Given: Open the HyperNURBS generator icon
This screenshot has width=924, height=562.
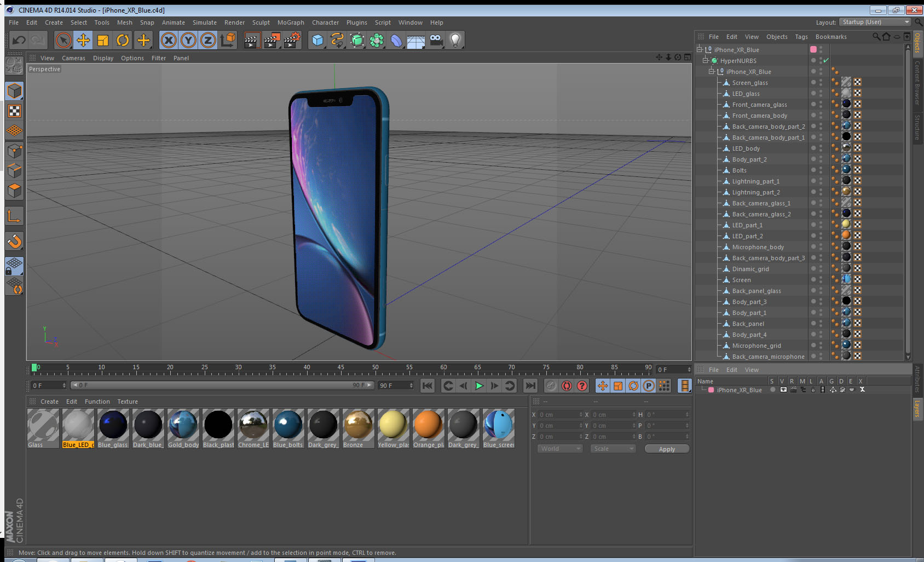Looking at the screenshot, I should point(357,40).
